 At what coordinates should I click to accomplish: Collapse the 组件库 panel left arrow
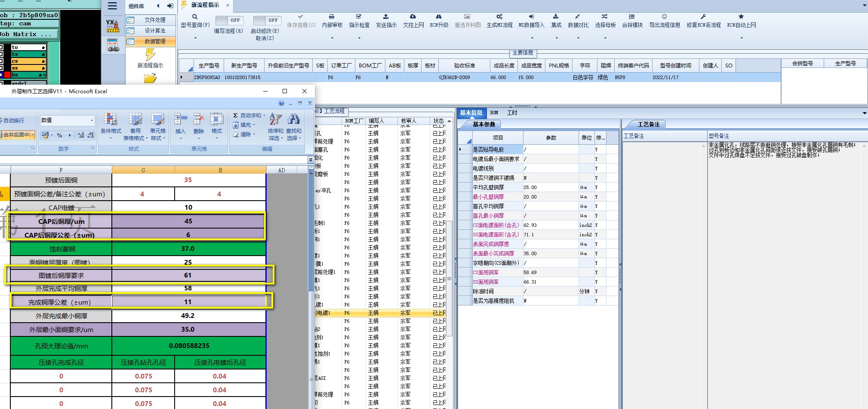tap(158, 6)
